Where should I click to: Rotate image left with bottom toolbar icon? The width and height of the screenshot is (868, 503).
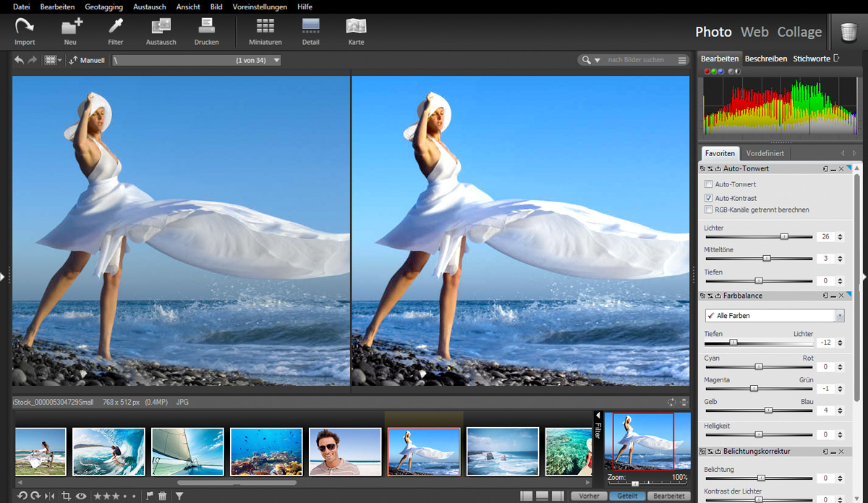(x=22, y=496)
